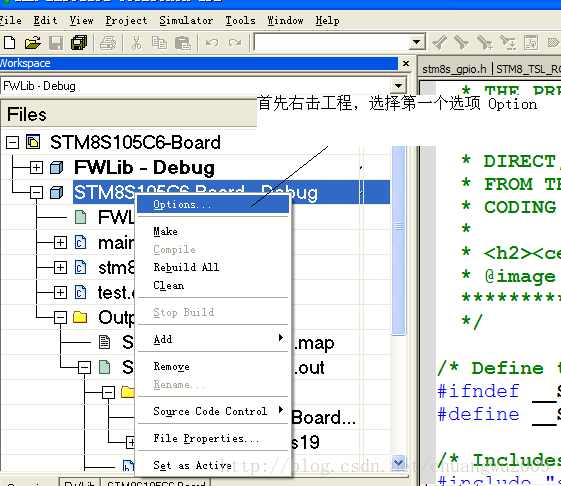The height and width of the screenshot is (486, 561).
Task: Open the Help menu
Action: (327, 20)
